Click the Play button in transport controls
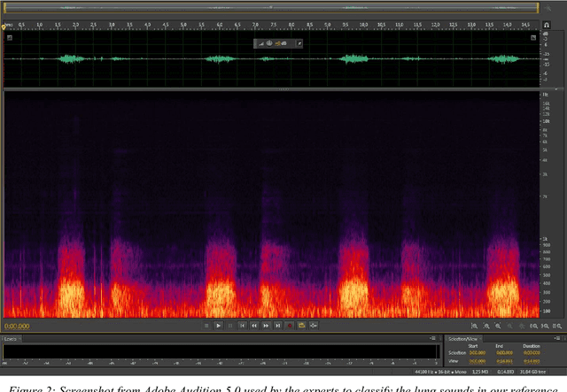This screenshot has height=392, width=567. tap(218, 326)
